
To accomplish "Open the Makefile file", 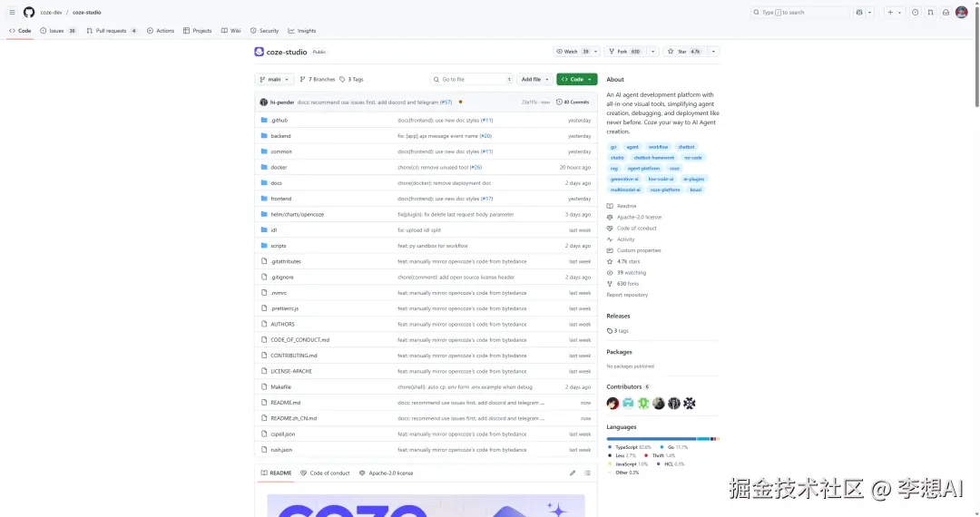I will (x=280, y=387).
